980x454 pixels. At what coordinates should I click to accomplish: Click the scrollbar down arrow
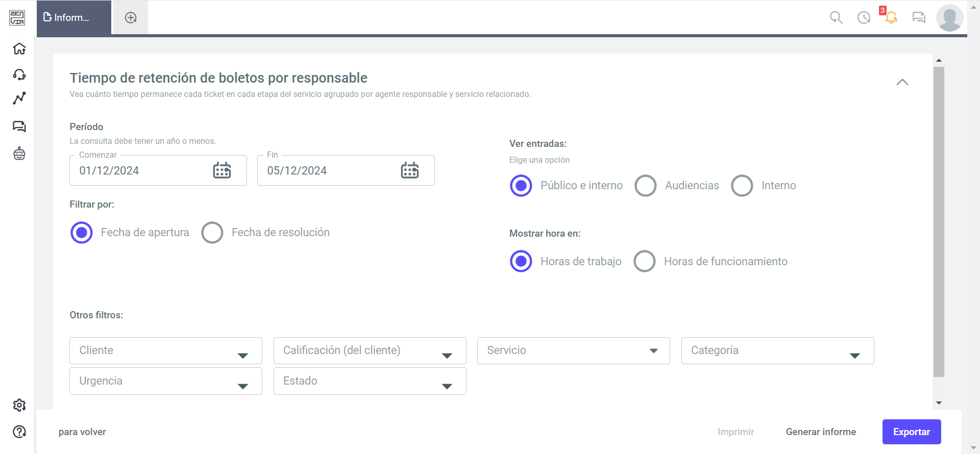(939, 403)
